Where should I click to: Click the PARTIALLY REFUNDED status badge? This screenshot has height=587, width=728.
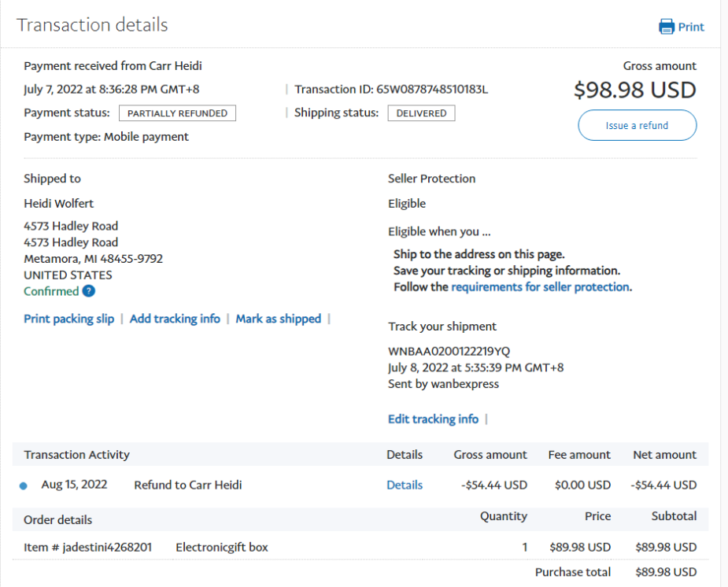pos(177,113)
